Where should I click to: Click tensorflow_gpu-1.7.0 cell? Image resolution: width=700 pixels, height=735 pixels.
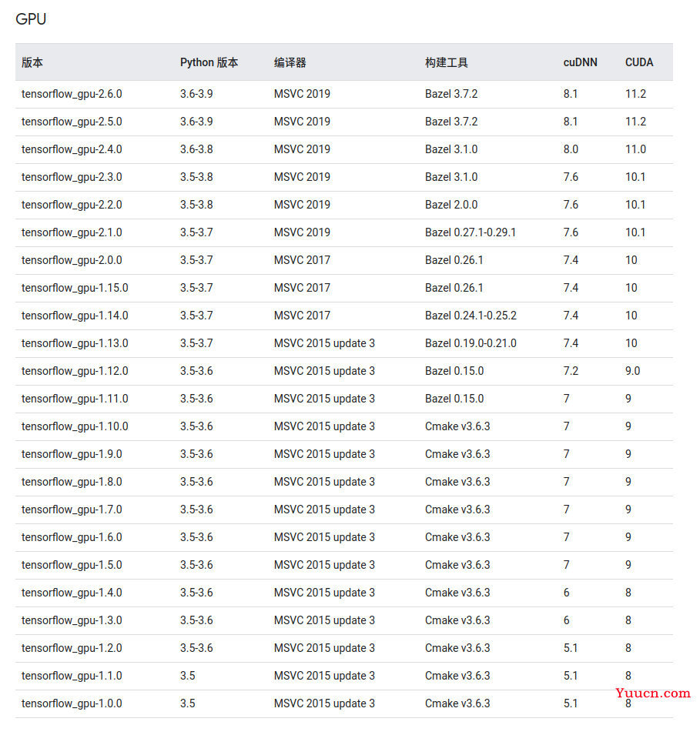pyautogui.click(x=72, y=509)
